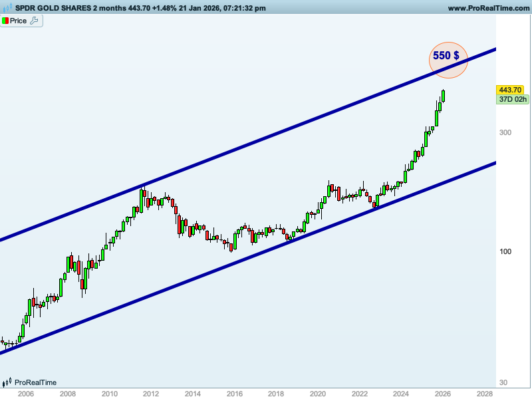Image resolution: width=532 pixels, height=399 pixels.
Task: Click the 2020 label on time axis
Action: point(317,394)
